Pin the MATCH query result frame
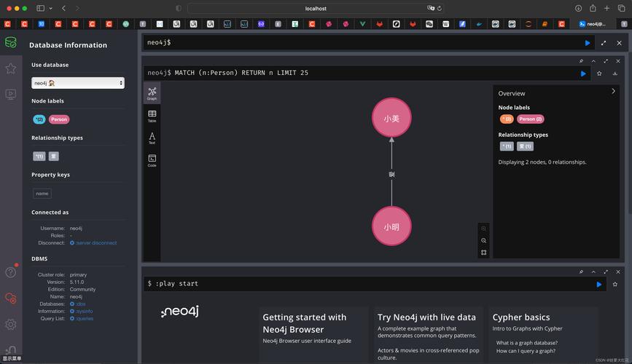632x364 pixels. 581,61
